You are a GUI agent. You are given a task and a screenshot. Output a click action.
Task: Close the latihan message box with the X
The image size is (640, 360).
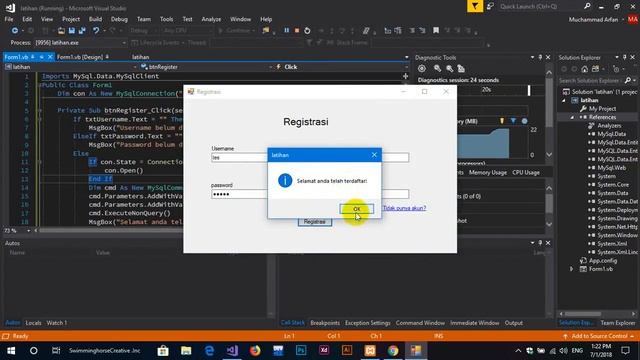click(374, 155)
